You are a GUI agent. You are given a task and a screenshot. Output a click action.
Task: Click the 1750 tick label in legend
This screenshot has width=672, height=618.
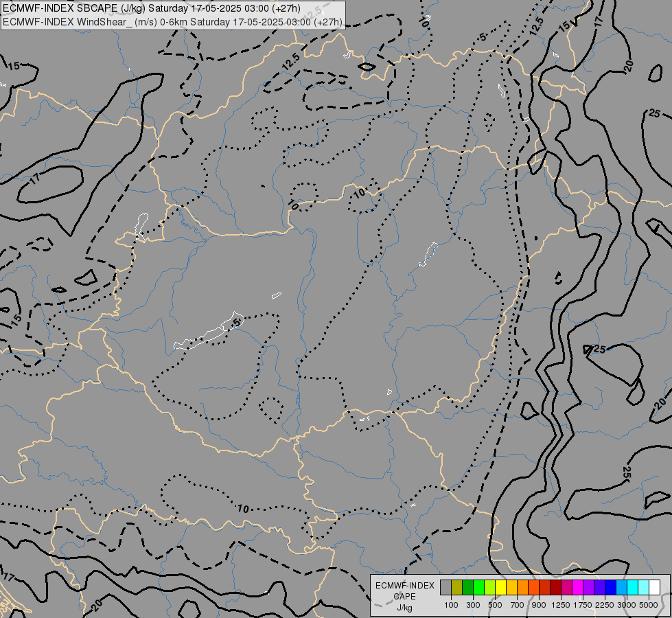[x=583, y=605]
